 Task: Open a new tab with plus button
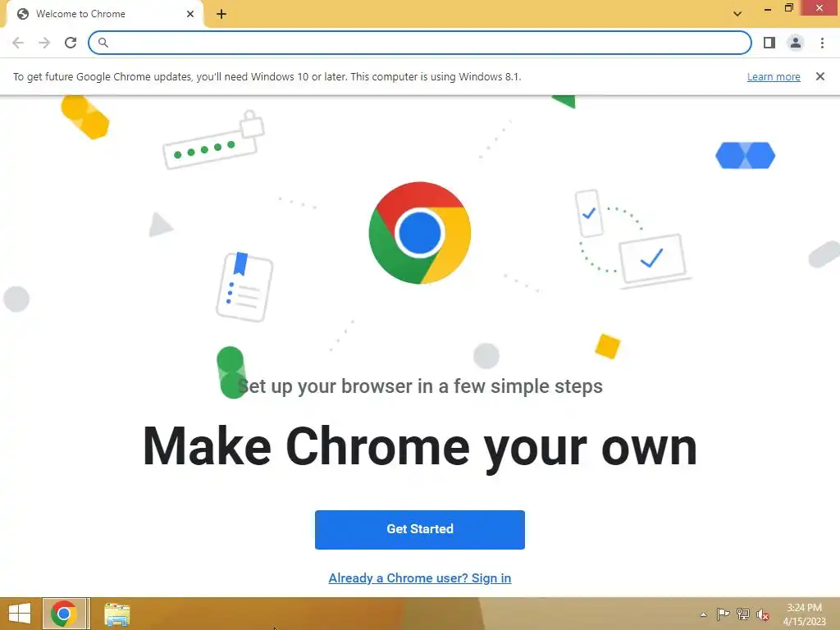(x=221, y=14)
